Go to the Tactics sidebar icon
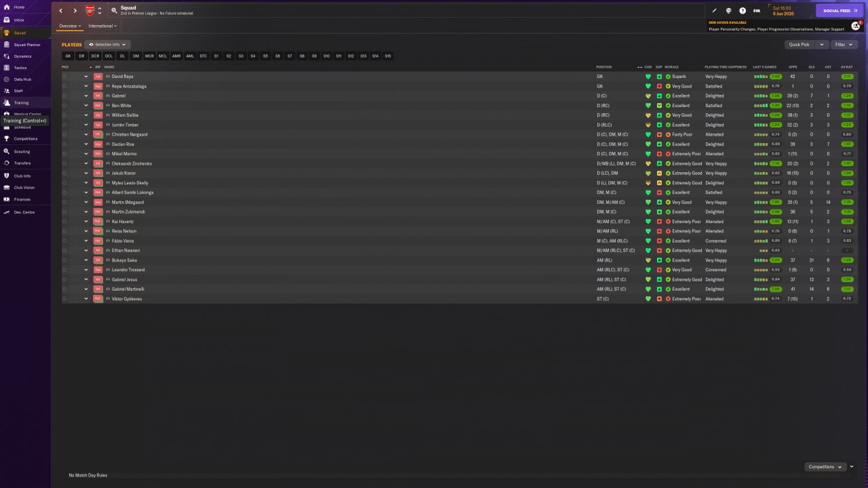The image size is (868, 488). [x=6, y=68]
